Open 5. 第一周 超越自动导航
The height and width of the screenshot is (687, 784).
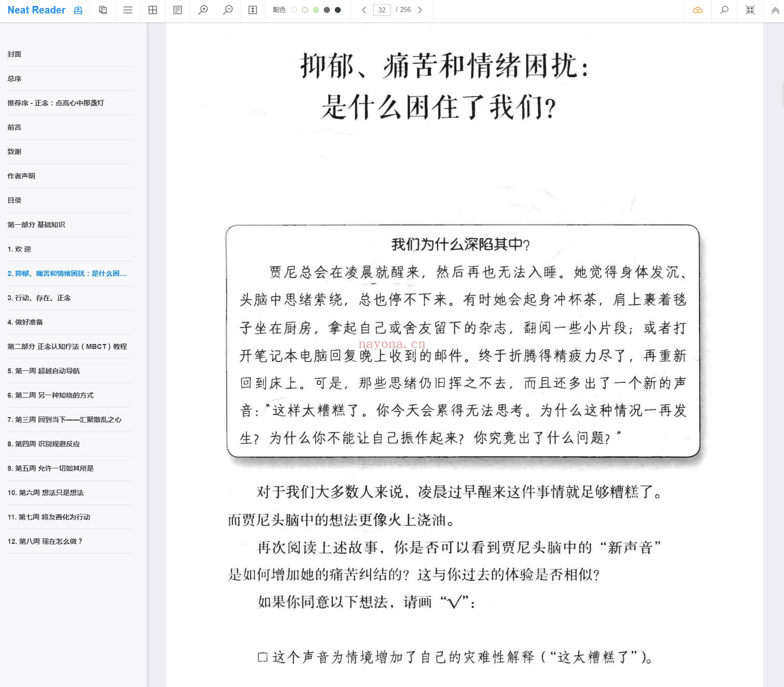pos(70,371)
